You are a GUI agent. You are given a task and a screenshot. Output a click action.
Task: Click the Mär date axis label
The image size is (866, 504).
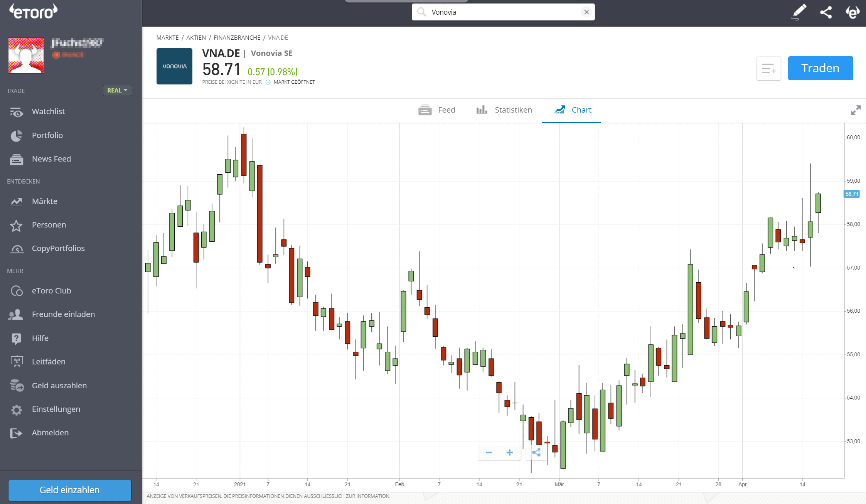(x=559, y=484)
